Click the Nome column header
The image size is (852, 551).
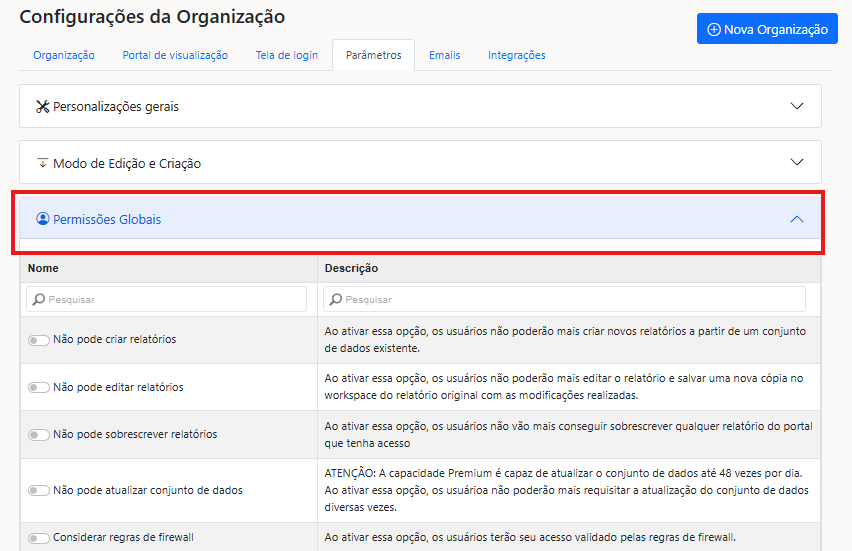(43, 268)
